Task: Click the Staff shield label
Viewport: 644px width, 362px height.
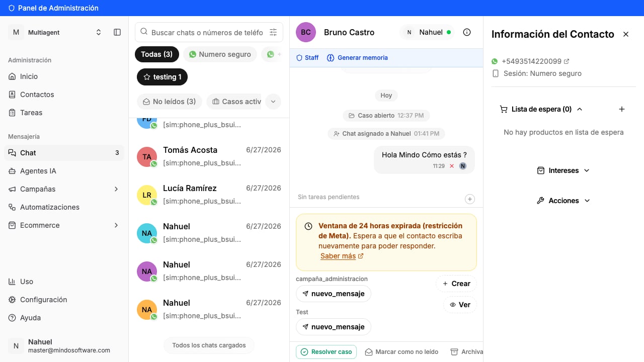Action: point(307,58)
